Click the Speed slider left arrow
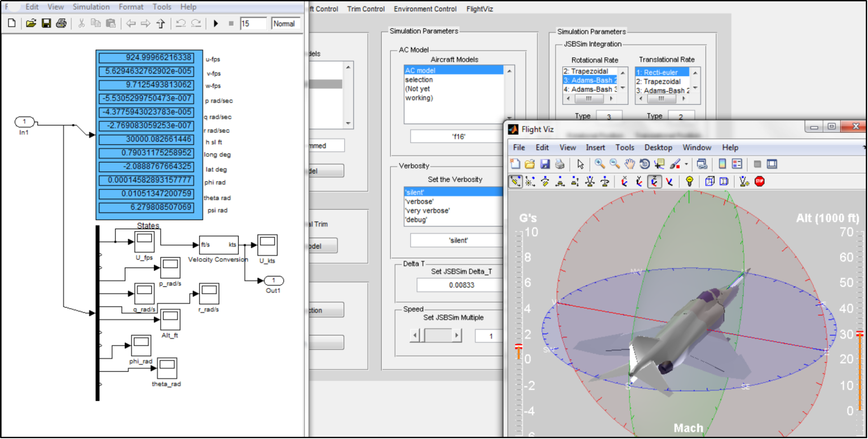The image size is (868, 439). click(415, 335)
